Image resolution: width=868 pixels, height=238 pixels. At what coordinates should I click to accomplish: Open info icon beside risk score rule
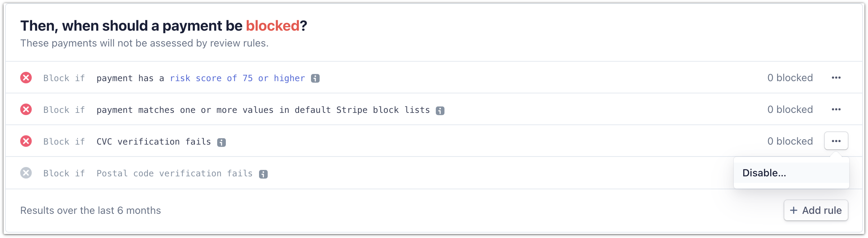315,78
